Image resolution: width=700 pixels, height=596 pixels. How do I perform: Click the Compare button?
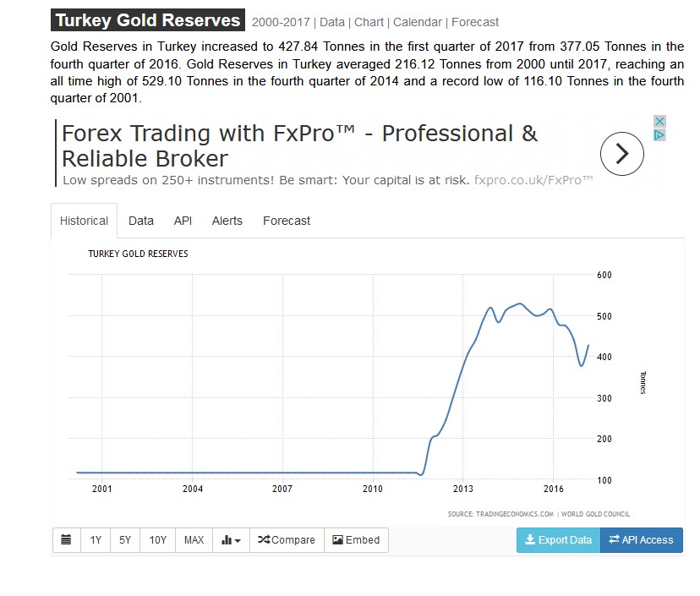coord(287,540)
